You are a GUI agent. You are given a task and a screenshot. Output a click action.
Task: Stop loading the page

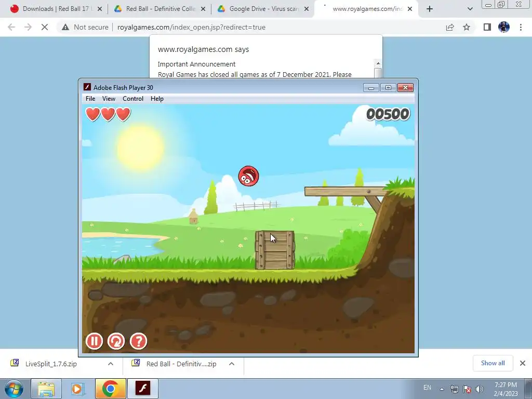pos(45,27)
